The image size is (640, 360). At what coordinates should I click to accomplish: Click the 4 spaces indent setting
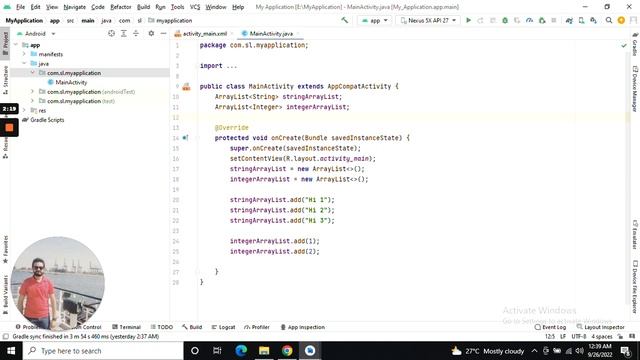[x=602, y=336]
